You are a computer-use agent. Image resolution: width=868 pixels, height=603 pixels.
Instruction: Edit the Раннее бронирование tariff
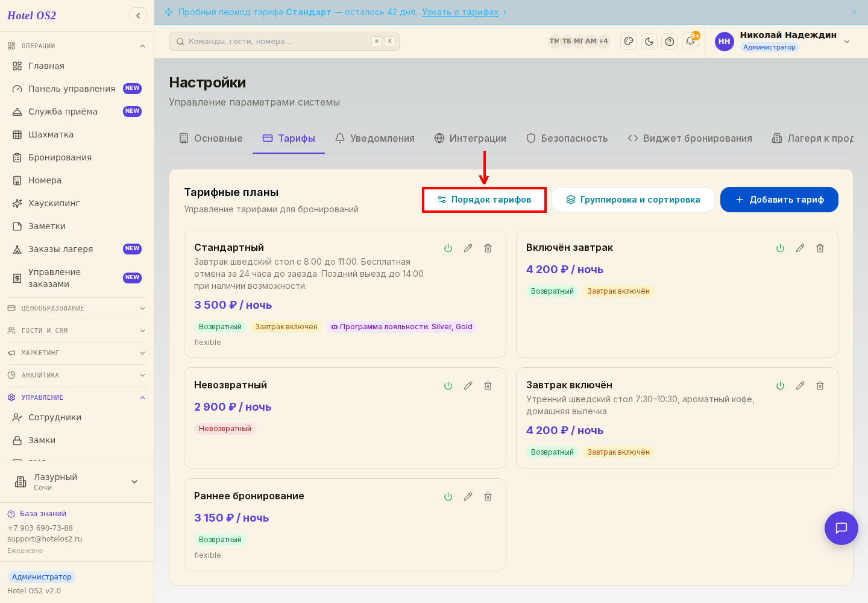(468, 497)
